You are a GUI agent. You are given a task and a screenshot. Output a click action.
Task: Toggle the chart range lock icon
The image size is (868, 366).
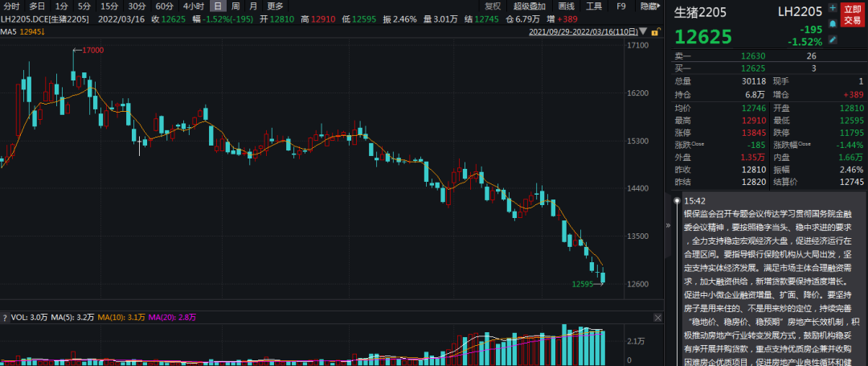point(656,32)
